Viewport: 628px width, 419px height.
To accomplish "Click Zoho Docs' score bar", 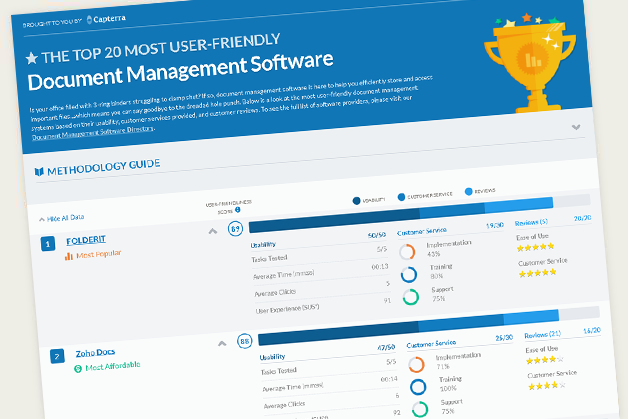I will pyautogui.click(x=429, y=324).
